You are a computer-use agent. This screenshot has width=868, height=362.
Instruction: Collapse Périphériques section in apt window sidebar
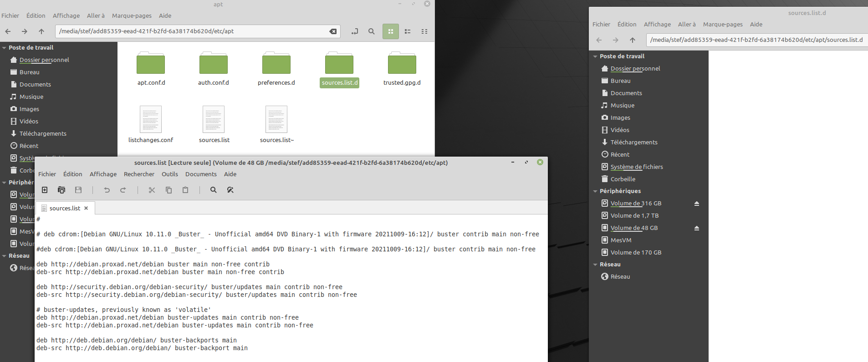4,183
